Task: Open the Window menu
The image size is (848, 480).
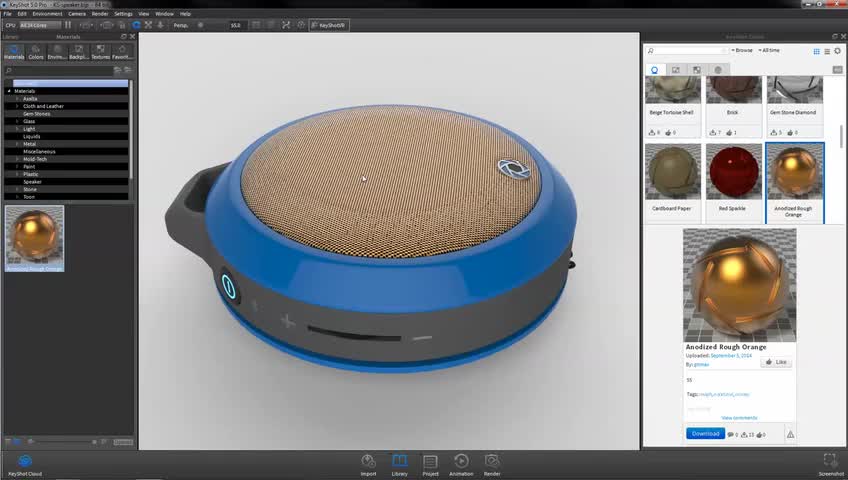Action: click(164, 14)
